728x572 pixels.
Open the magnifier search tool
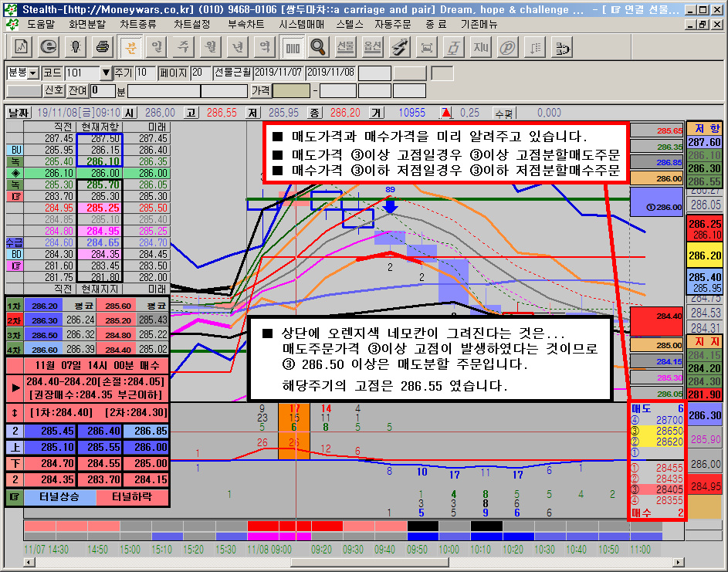[319, 47]
